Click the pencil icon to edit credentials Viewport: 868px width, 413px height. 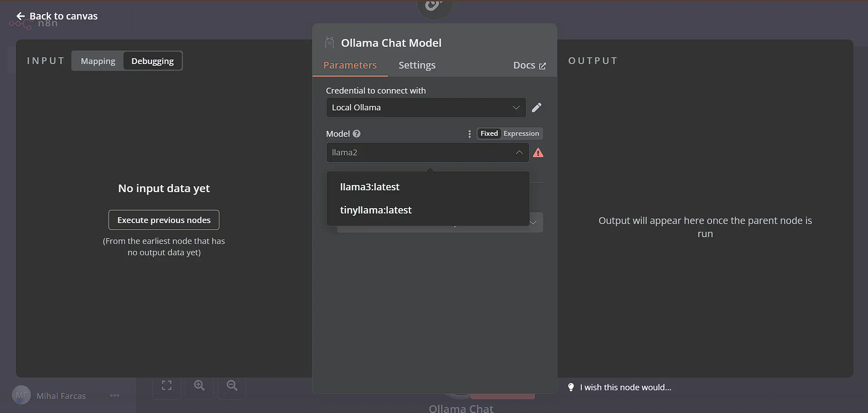537,107
